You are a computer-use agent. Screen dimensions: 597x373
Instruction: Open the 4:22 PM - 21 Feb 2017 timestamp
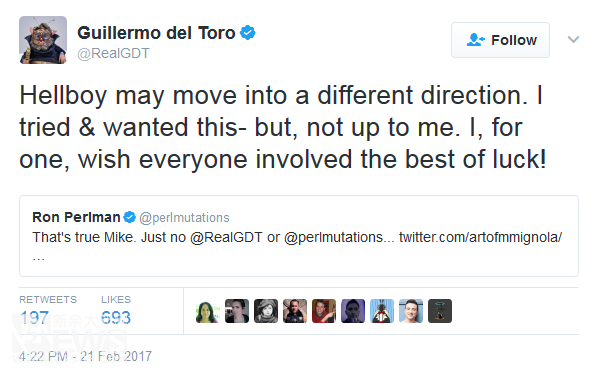click(x=85, y=356)
